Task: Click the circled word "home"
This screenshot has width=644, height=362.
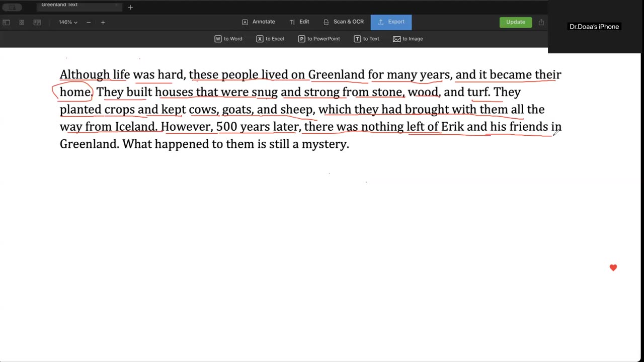Action: [x=75, y=92]
